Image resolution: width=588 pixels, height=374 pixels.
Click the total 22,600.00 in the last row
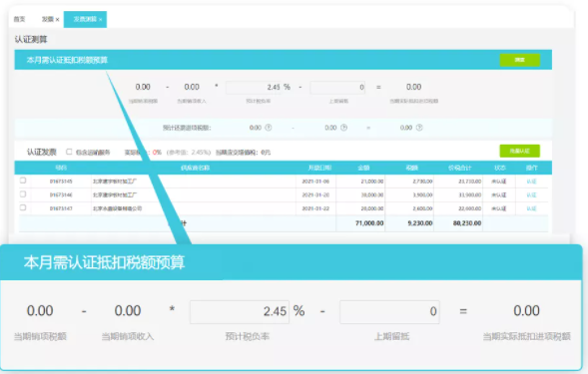(x=470, y=208)
